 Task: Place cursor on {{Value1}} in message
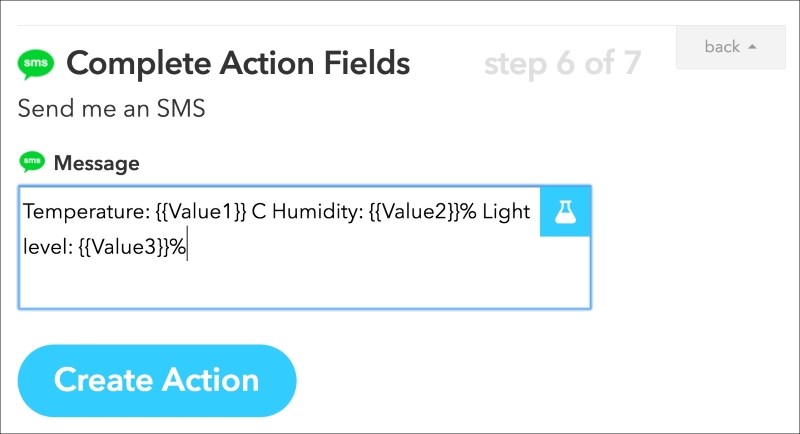point(201,211)
